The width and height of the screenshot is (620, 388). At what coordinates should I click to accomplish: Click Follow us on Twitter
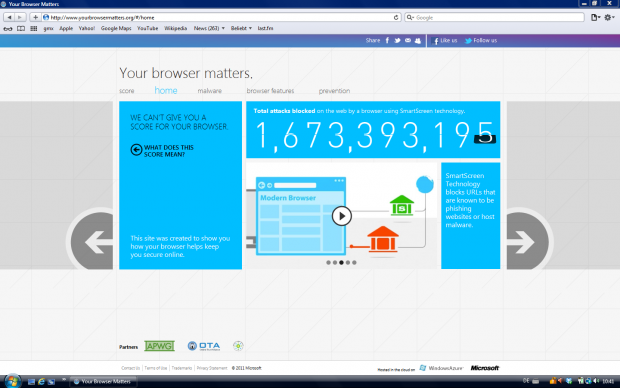481,40
